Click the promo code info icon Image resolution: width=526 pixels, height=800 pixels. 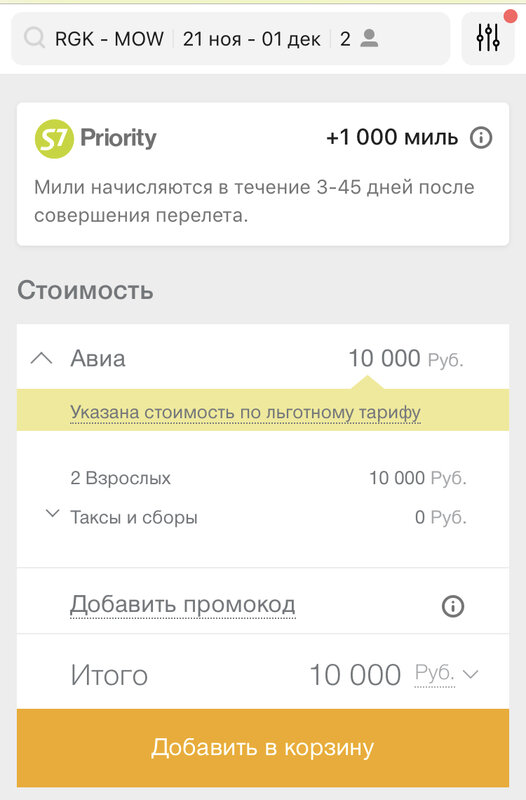453,606
